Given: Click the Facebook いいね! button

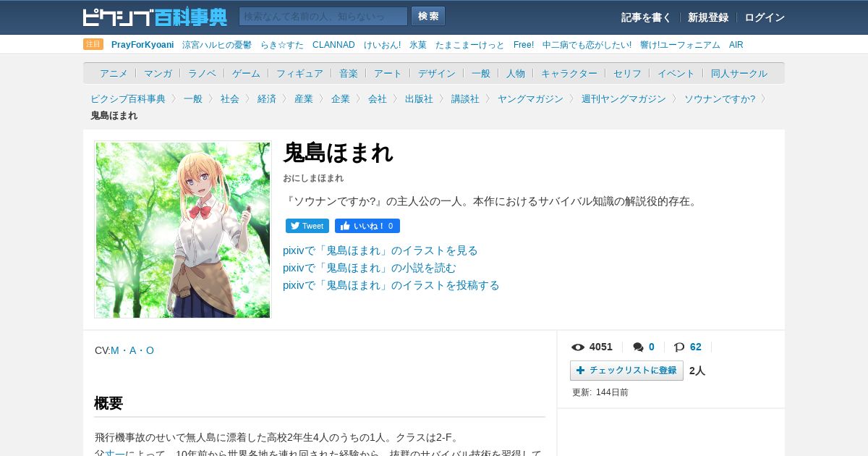Looking at the screenshot, I should [367, 226].
